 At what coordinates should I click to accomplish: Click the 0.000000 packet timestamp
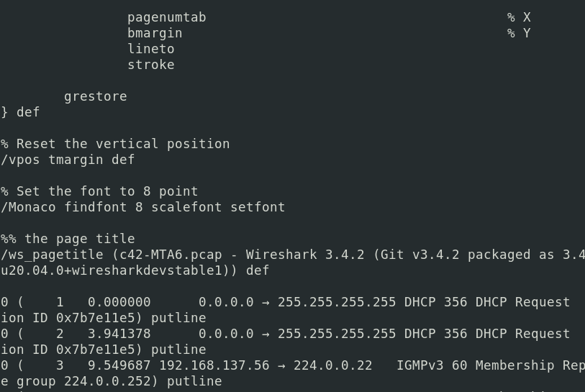119,302
